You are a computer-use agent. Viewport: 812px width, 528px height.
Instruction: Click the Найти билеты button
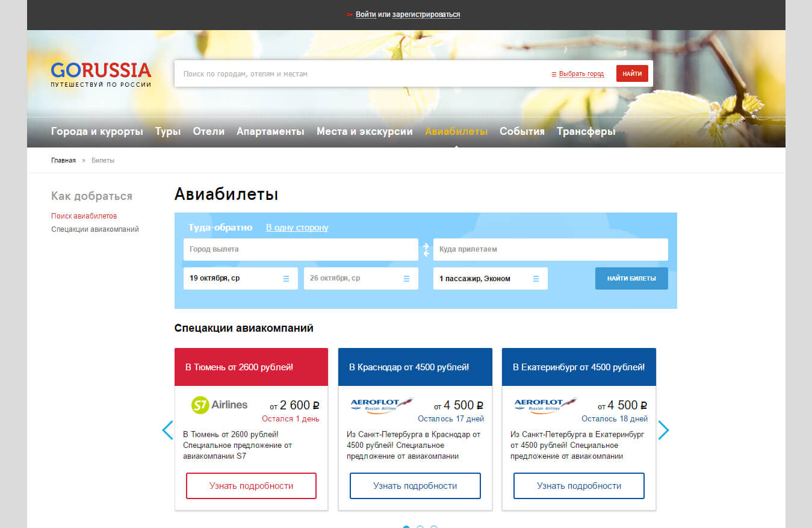(631, 278)
